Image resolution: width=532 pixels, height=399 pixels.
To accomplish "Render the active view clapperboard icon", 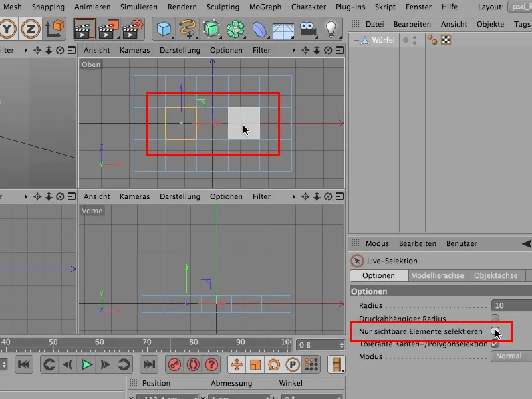I will [84, 29].
